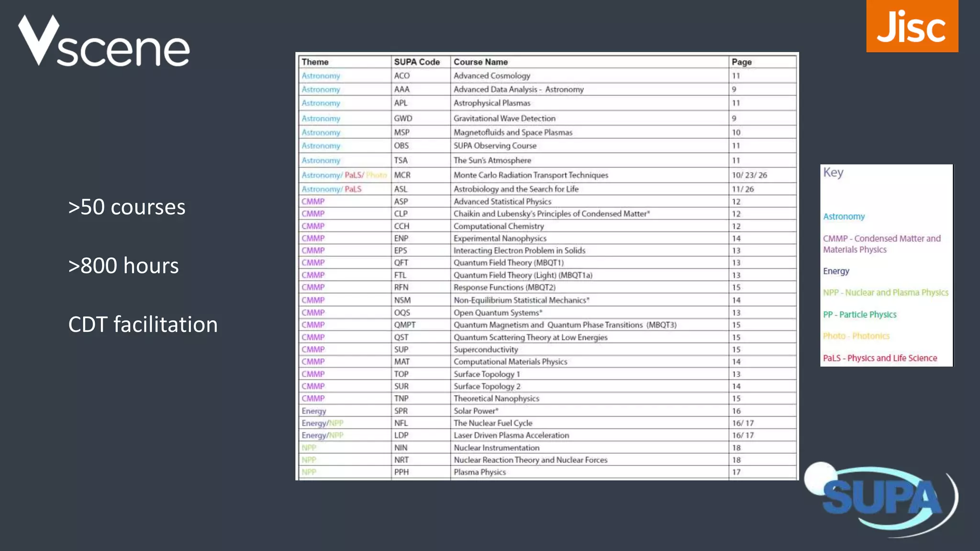
Task: Click the Theme column header
Action: pyautogui.click(x=315, y=62)
